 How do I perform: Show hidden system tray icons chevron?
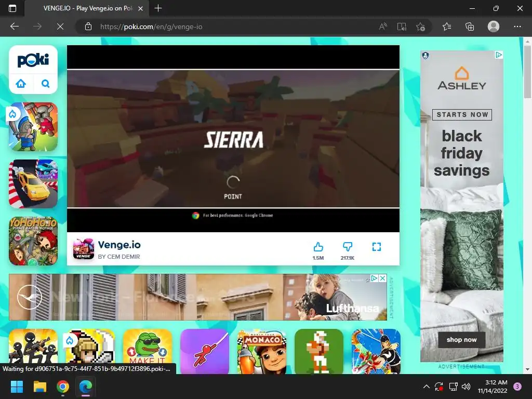pyautogui.click(x=427, y=387)
